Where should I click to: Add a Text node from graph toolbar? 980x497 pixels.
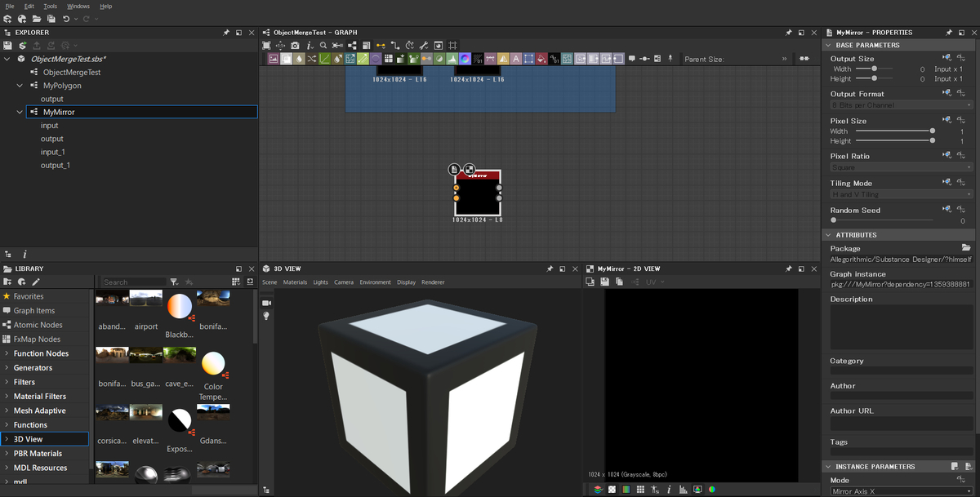point(516,59)
